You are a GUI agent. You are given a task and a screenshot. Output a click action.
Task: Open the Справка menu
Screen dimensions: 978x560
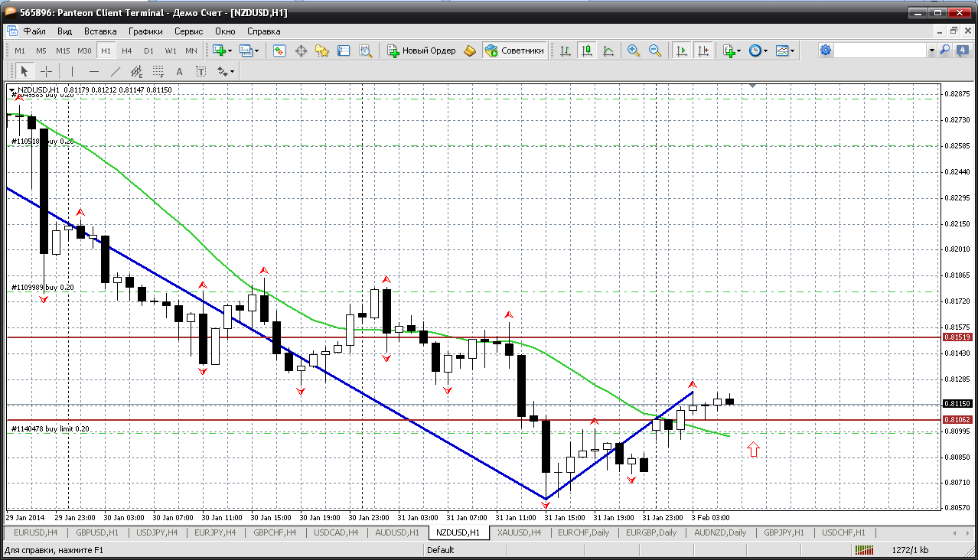[x=264, y=31]
